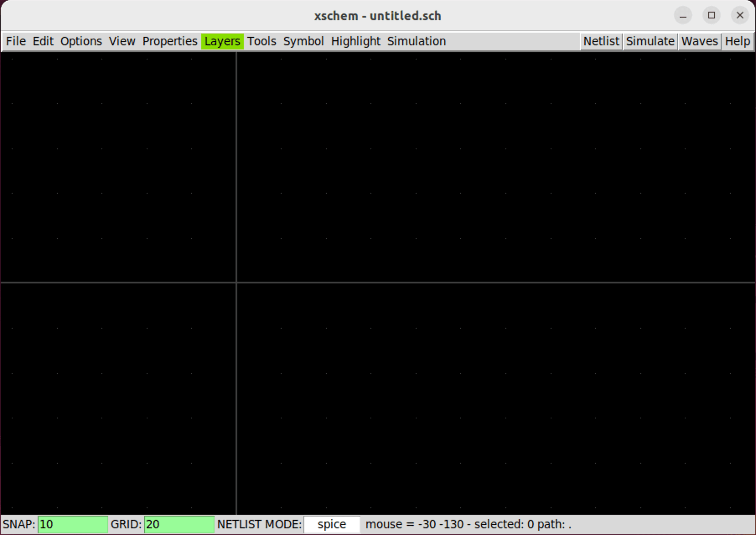The image size is (756, 535).
Task: Open the spice netlist mode selector
Action: pyautogui.click(x=331, y=525)
